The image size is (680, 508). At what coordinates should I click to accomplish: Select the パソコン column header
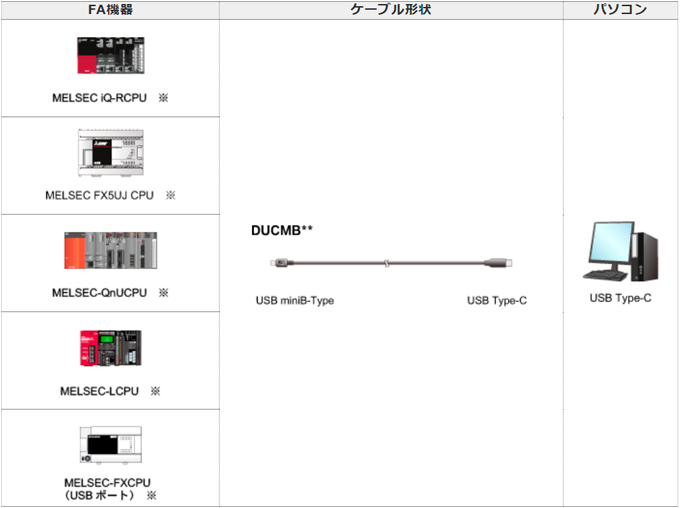[x=620, y=10]
